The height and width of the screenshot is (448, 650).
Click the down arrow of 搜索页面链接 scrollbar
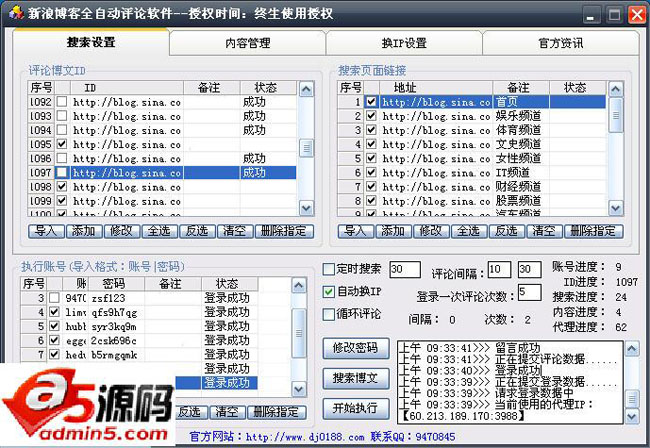pos(616,208)
